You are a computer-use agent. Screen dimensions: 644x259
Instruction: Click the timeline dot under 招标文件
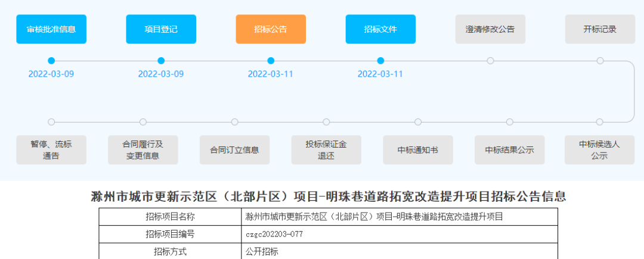380,61
